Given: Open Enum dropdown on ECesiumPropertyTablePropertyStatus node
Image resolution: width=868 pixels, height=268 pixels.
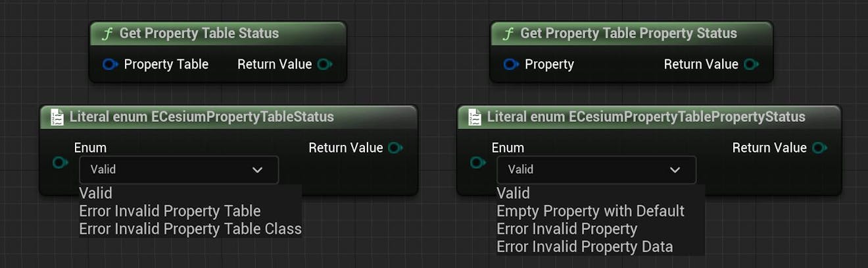Looking at the screenshot, I should click(x=596, y=170).
